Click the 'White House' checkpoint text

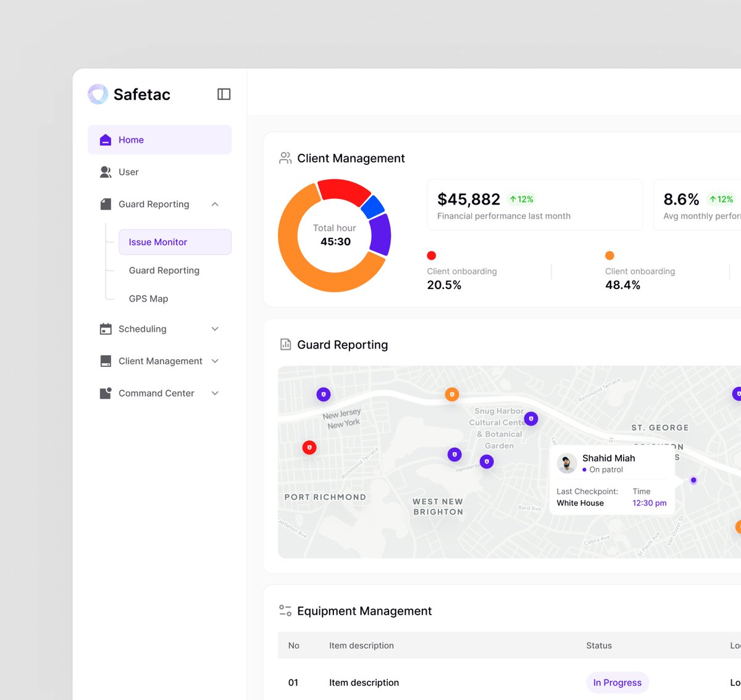point(580,503)
